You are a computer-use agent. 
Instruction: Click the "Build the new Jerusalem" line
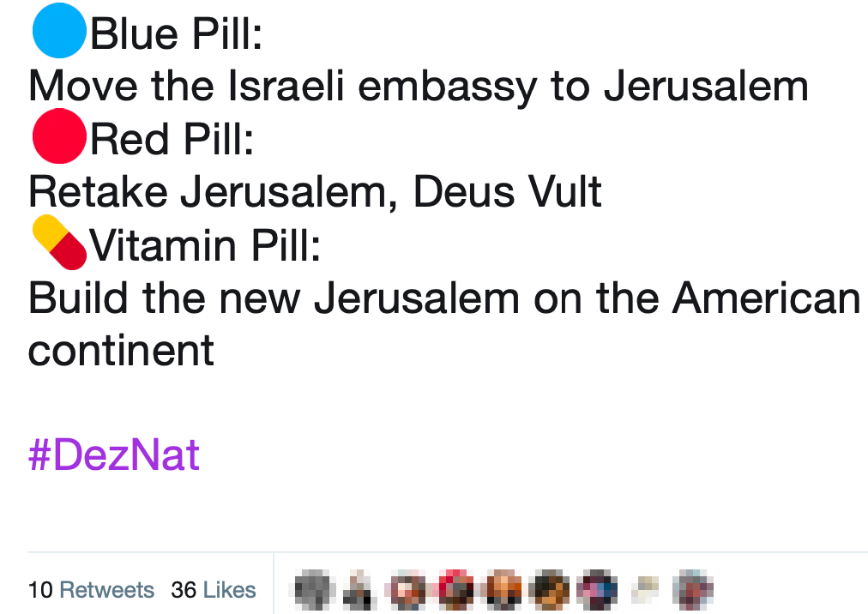coord(444,324)
